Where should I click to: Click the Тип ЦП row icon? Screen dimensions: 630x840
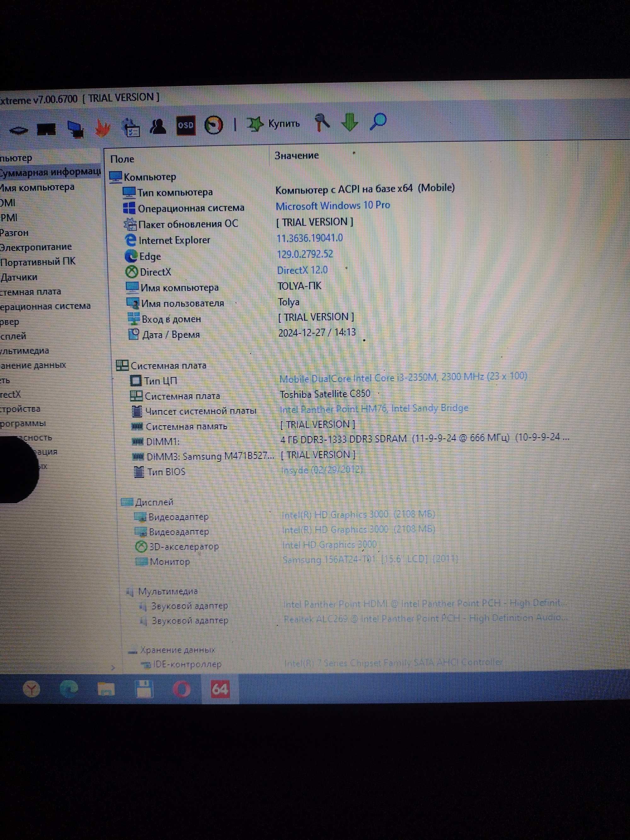pyautogui.click(x=135, y=380)
